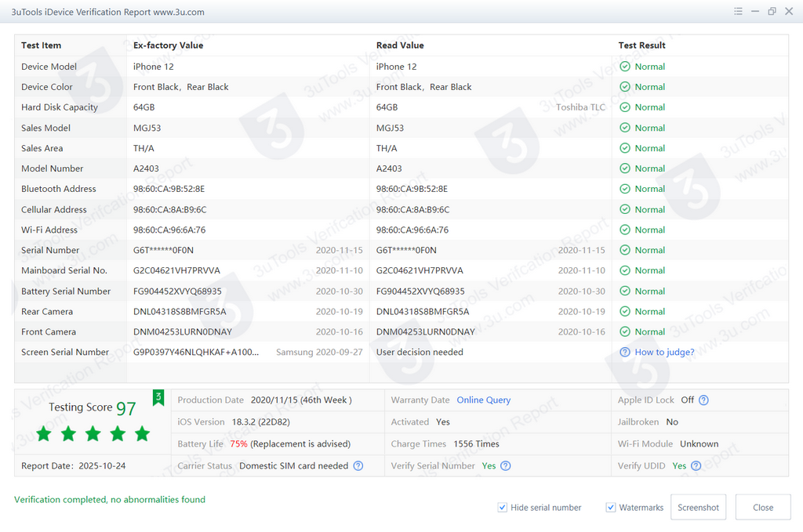
Task: Open the title bar menu list icon
Action: coord(738,11)
